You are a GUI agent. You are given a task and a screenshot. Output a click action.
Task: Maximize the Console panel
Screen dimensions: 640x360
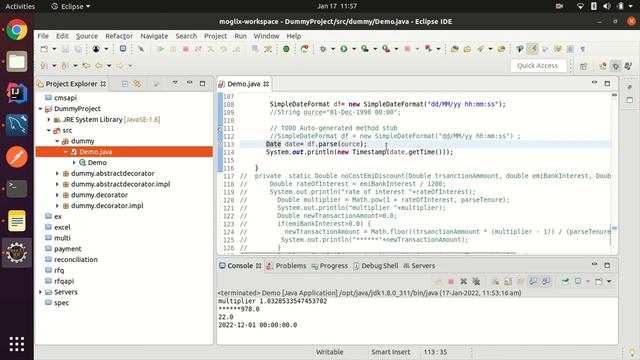pos(607,265)
